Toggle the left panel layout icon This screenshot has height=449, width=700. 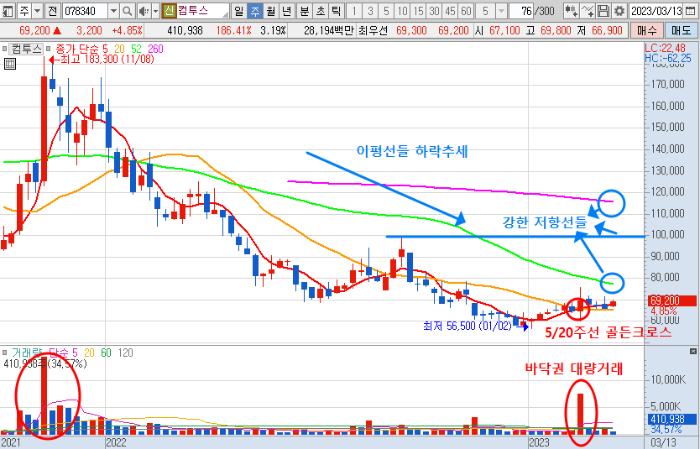point(8,11)
